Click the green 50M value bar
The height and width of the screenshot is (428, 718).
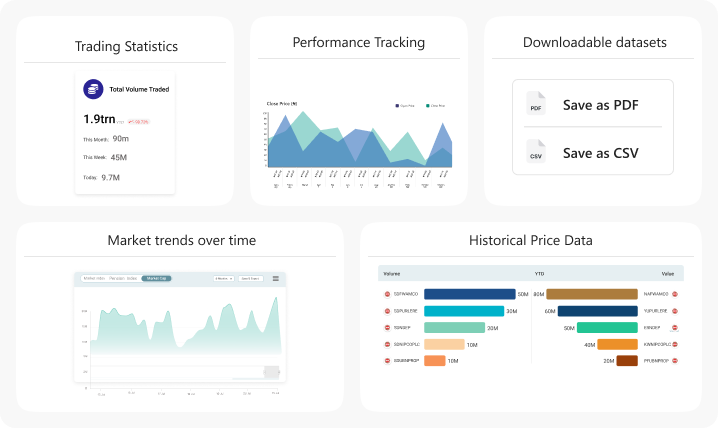pyautogui.click(x=607, y=327)
